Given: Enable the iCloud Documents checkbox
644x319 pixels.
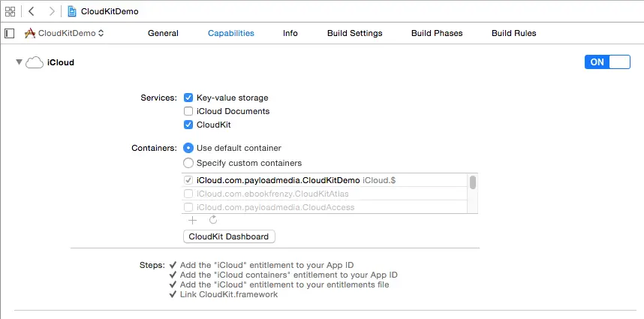Looking at the screenshot, I should (188, 111).
